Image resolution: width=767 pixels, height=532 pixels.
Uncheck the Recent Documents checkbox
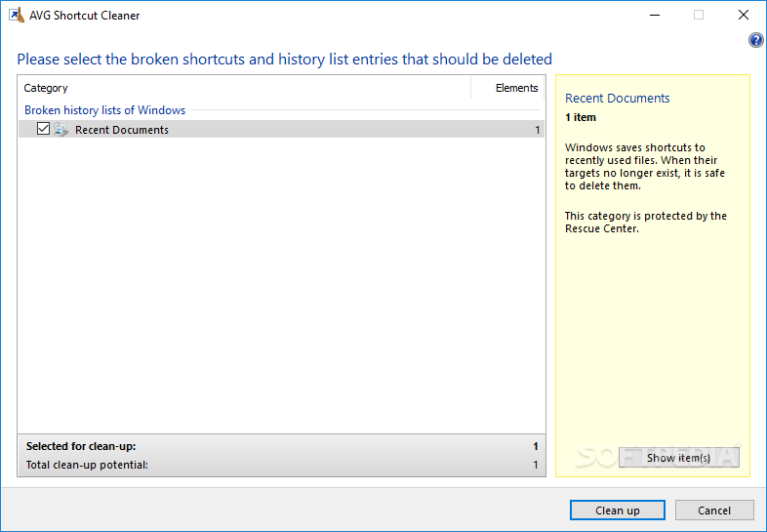pos(43,129)
